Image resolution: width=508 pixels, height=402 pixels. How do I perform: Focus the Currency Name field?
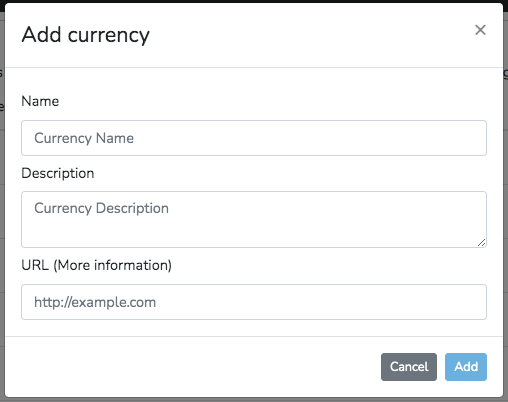point(254,138)
